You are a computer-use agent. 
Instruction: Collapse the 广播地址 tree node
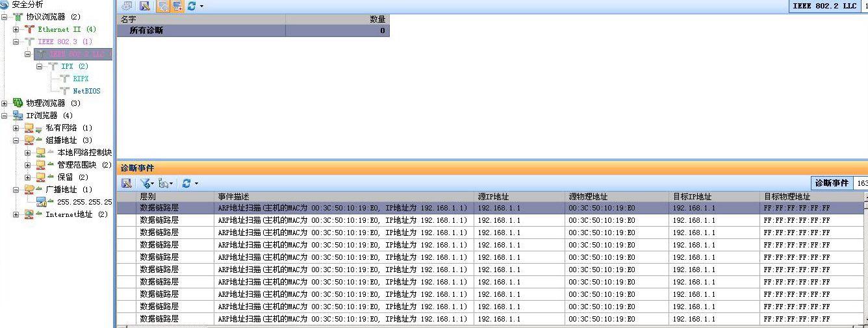(x=16, y=190)
